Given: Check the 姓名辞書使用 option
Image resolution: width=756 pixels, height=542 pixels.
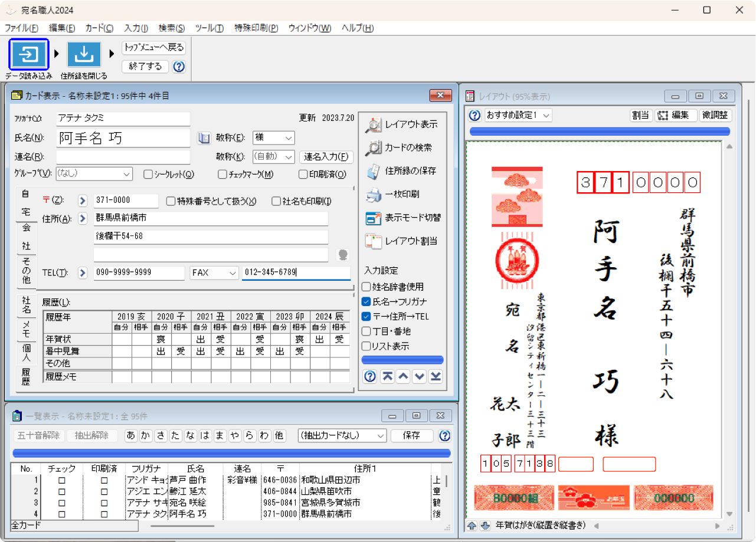Looking at the screenshot, I should [366, 287].
